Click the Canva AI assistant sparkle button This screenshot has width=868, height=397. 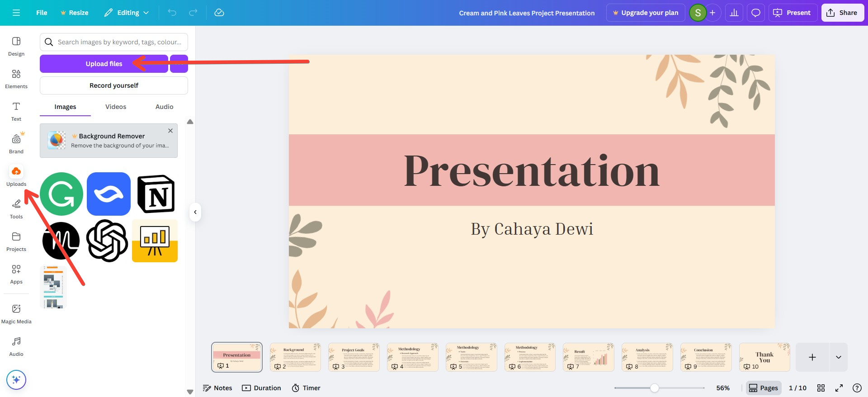(16, 380)
